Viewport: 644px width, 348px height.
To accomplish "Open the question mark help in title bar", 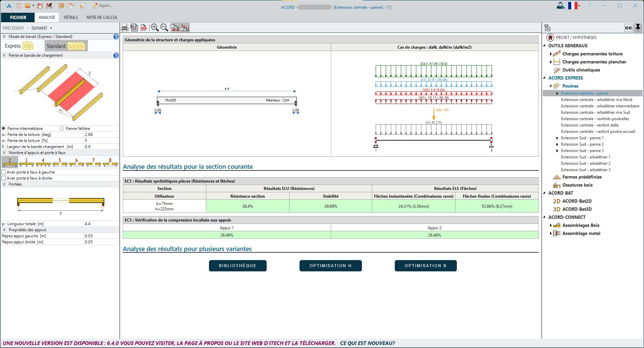I will (x=589, y=6).
